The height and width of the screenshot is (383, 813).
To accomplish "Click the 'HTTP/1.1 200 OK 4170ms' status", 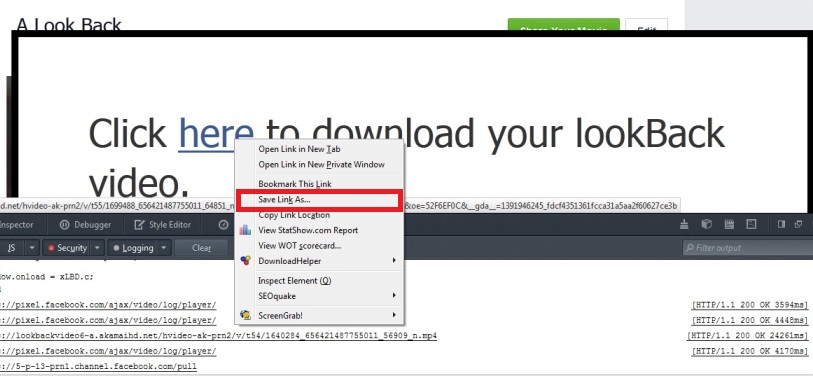I will point(750,351).
